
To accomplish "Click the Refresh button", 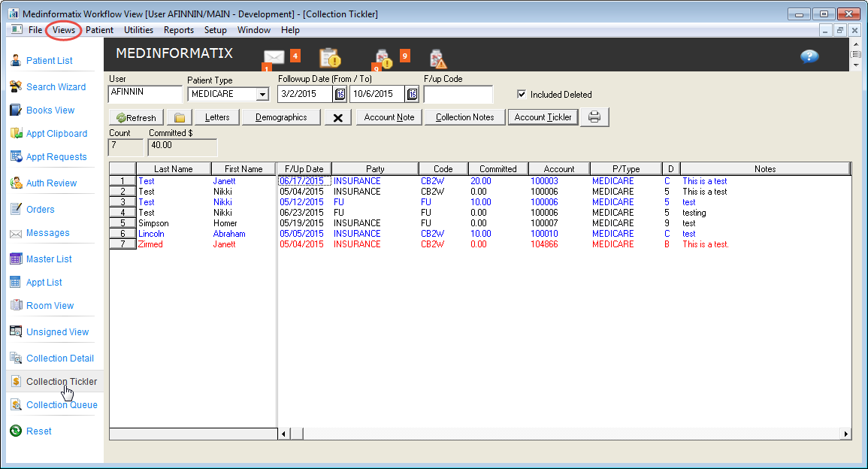I will (136, 118).
